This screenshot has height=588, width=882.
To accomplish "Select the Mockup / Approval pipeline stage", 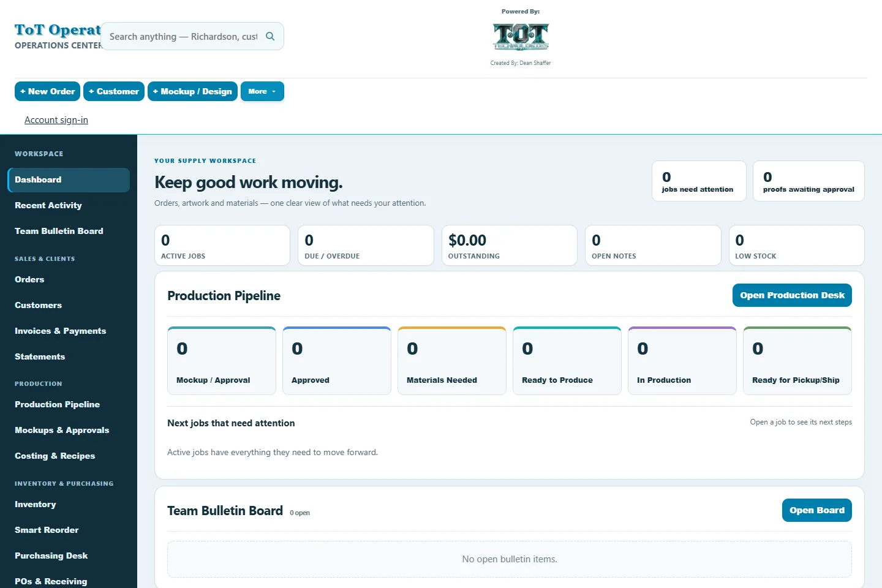I will tap(222, 361).
